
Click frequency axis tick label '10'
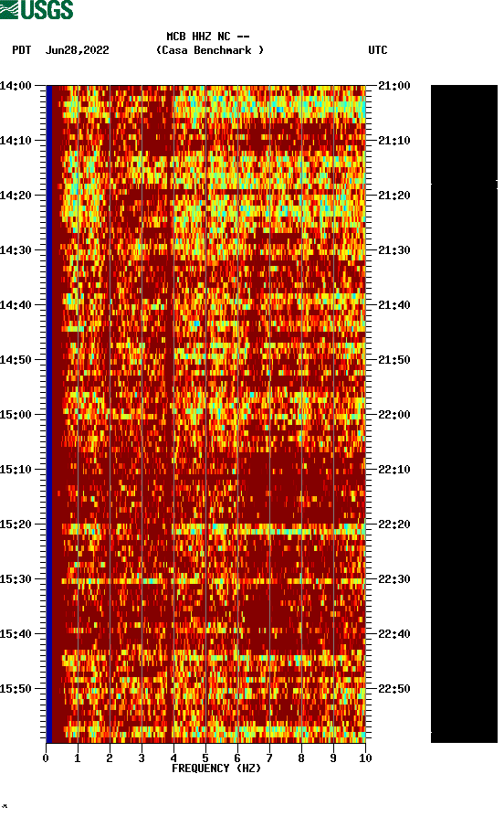click(365, 758)
